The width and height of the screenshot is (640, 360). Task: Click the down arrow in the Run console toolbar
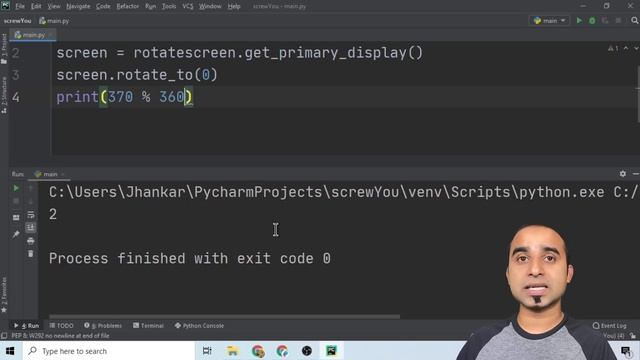[x=31, y=201]
